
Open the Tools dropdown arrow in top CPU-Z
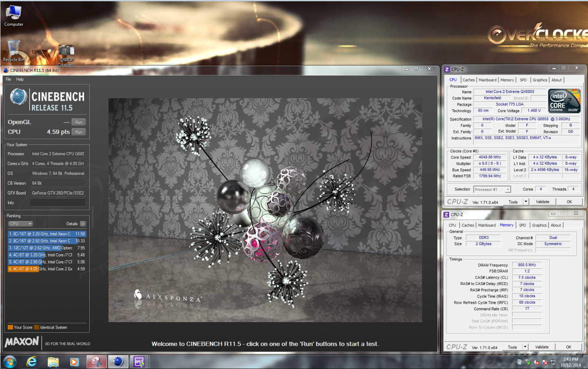pos(526,202)
